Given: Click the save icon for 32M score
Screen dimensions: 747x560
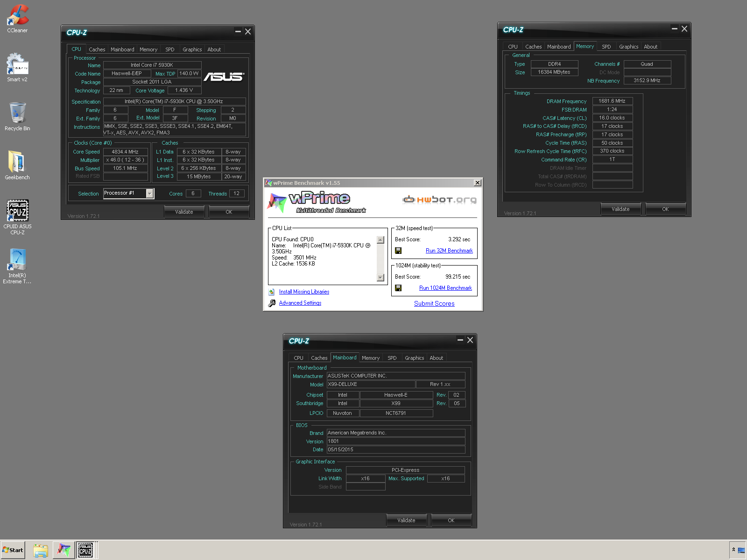Looking at the screenshot, I should pyautogui.click(x=398, y=251).
